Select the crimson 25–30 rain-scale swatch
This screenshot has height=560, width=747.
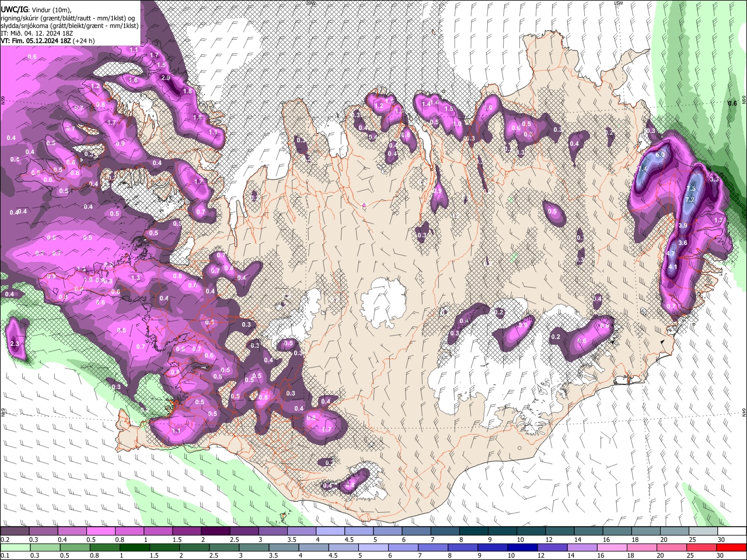tap(701, 548)
